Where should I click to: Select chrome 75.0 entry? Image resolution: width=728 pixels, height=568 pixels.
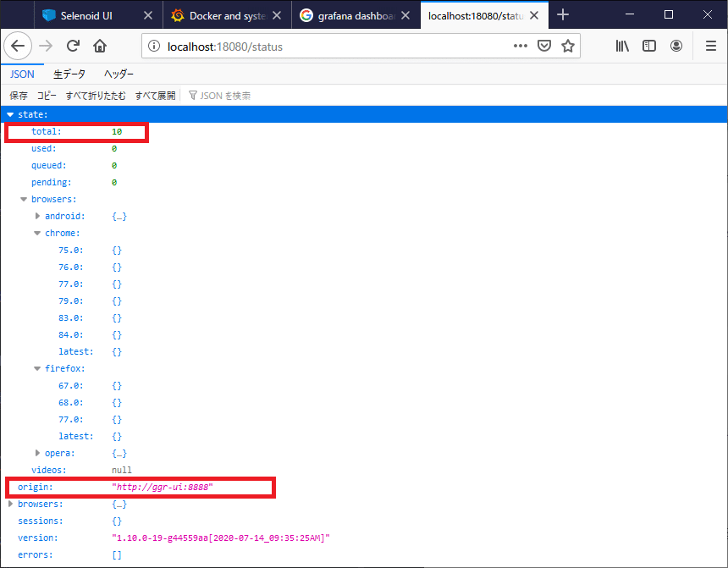click(364, 251)
